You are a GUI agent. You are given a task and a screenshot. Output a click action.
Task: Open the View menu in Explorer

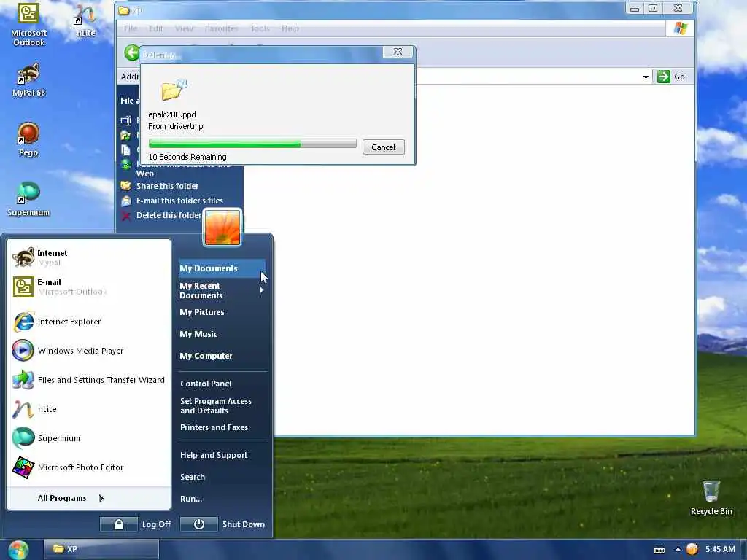pyautogui.click(x=184, y=28)
